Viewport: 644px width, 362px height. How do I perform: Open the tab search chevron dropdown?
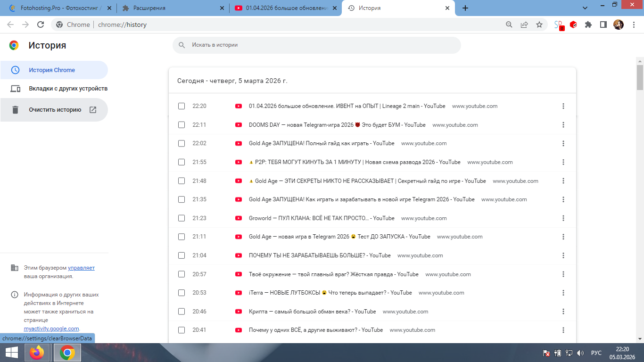pos(585,8)
